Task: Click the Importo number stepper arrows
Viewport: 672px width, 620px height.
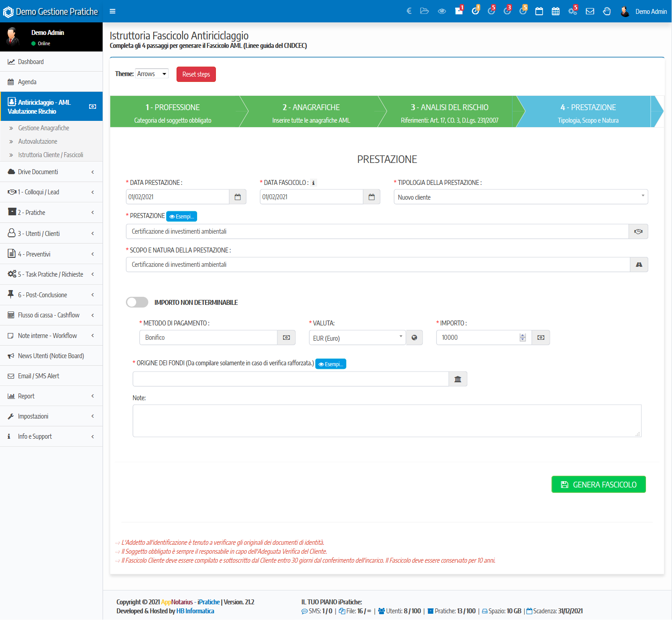Action: 522,338
